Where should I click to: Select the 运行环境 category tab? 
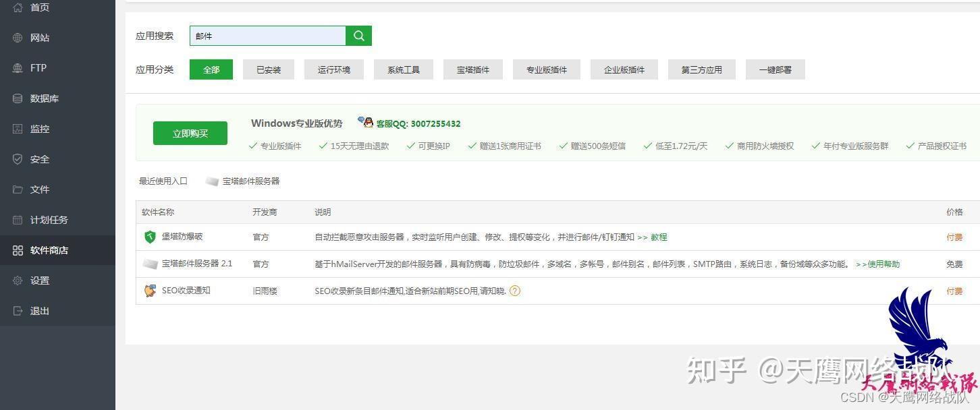(x=334, y=69)
